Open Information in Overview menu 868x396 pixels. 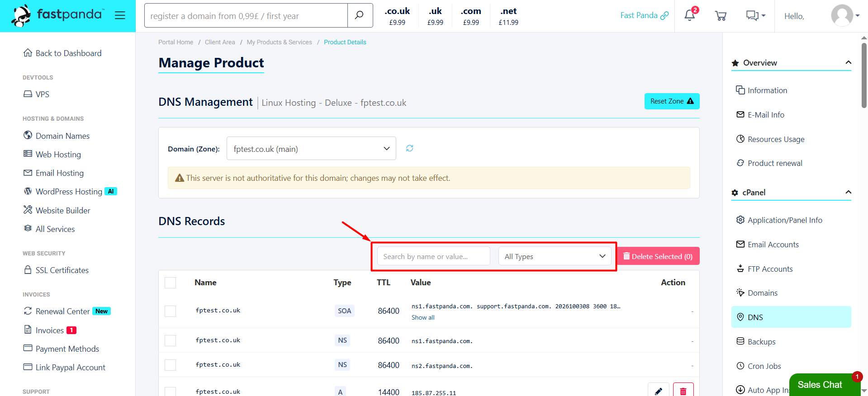tap(762, 90)
